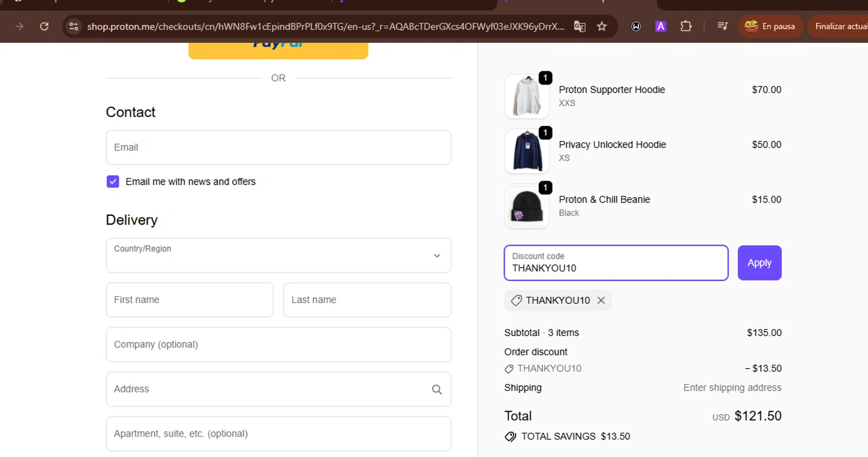This screenshot has width=868, height=457.
Task: Click the Company (optional) field
Action: 278,345
